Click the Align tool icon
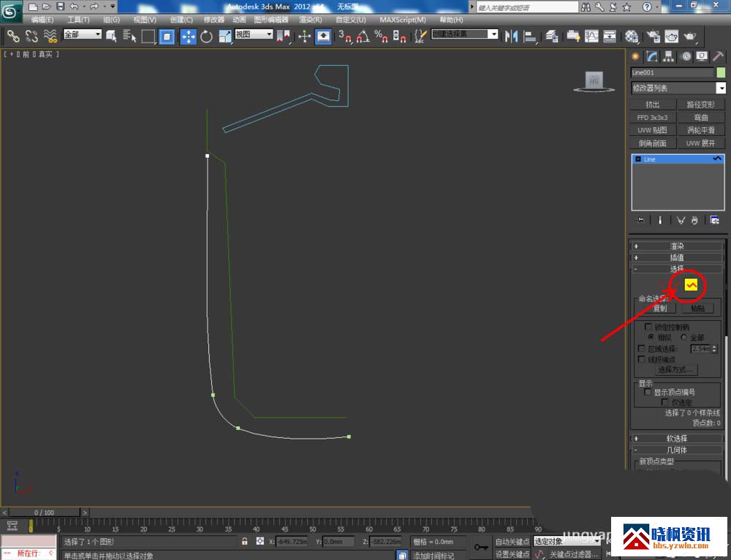The height and width of the screenshot is (560, 731). [x=530, y=36]
